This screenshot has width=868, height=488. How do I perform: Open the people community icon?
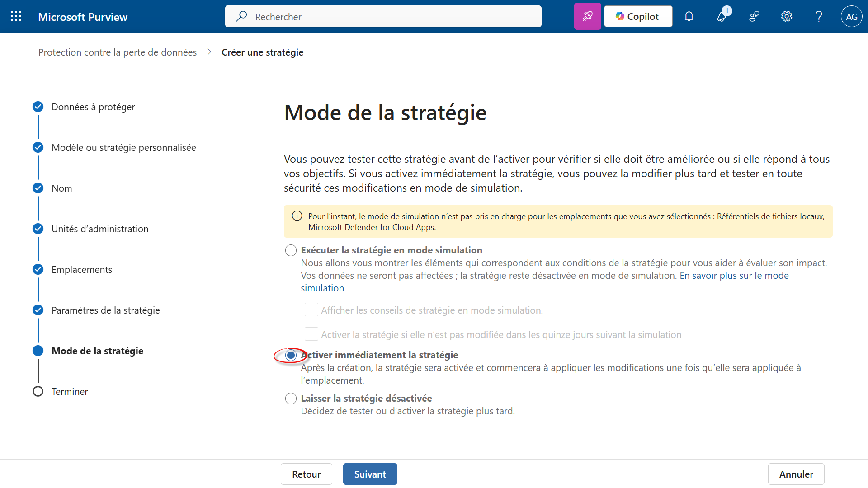[754, 17]
